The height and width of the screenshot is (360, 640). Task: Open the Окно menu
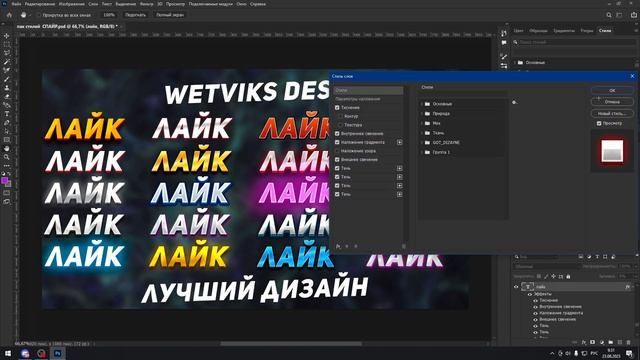pyautogui.click(x=241, y=4)
